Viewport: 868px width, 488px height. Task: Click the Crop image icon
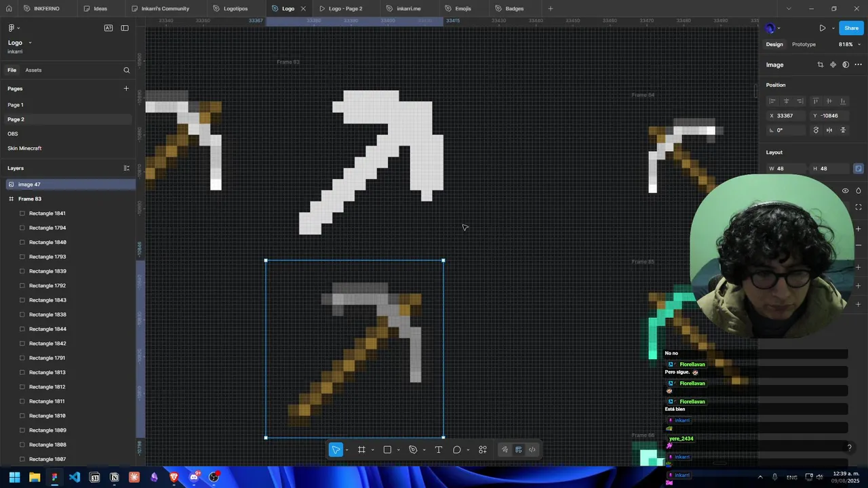click(821, 65)
